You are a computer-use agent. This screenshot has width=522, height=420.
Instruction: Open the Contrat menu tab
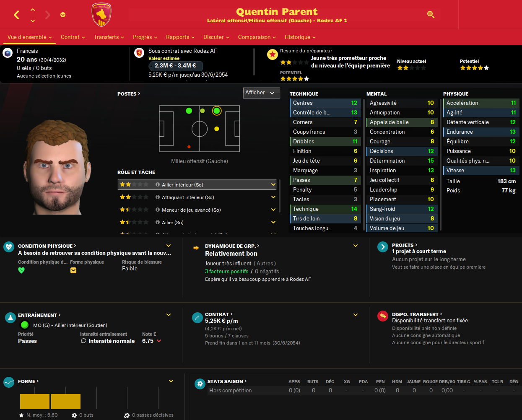pos(73,37)
